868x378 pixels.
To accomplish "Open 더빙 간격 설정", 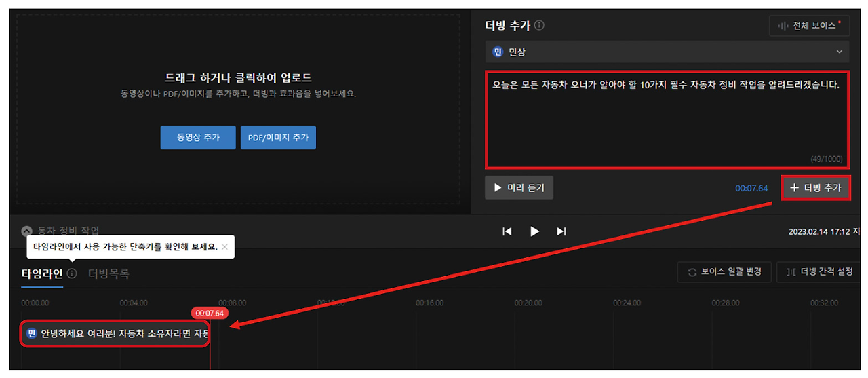I will point(820,272).
